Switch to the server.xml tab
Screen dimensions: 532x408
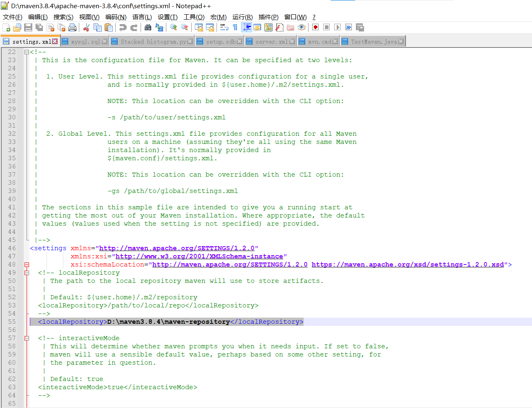click(271, 42)
